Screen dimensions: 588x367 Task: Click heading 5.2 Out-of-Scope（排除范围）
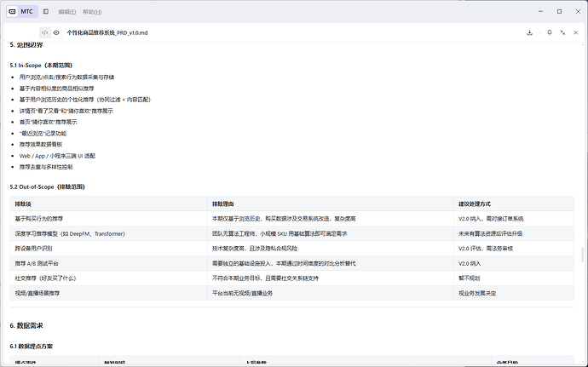click(x=48, y=186)
